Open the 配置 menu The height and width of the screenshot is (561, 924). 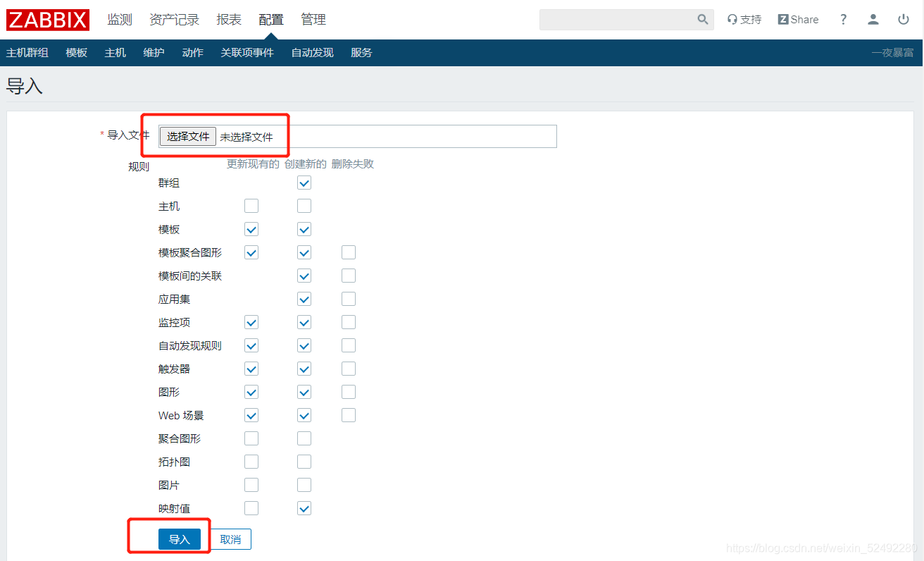(271, 20)
